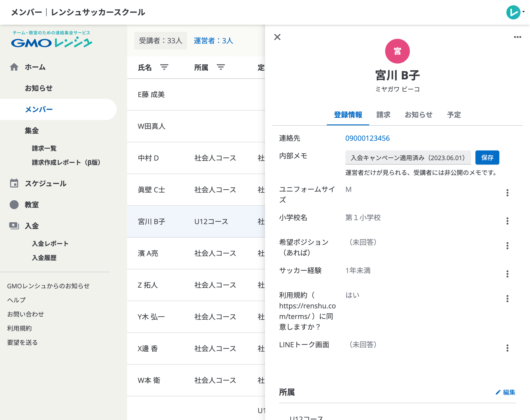Viewport: 530px width, 420px height.
Task: Click the 入金 wallet icon in sidebar
Action: [14, 226]
